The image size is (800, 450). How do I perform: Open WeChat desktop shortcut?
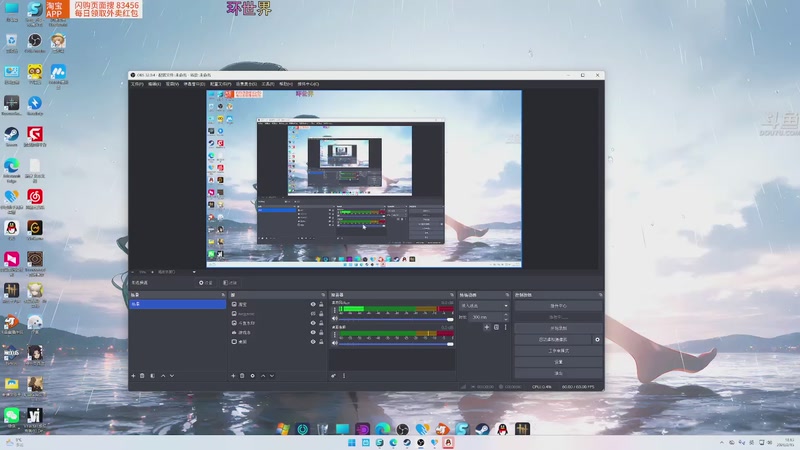click(x=11, y=417)
